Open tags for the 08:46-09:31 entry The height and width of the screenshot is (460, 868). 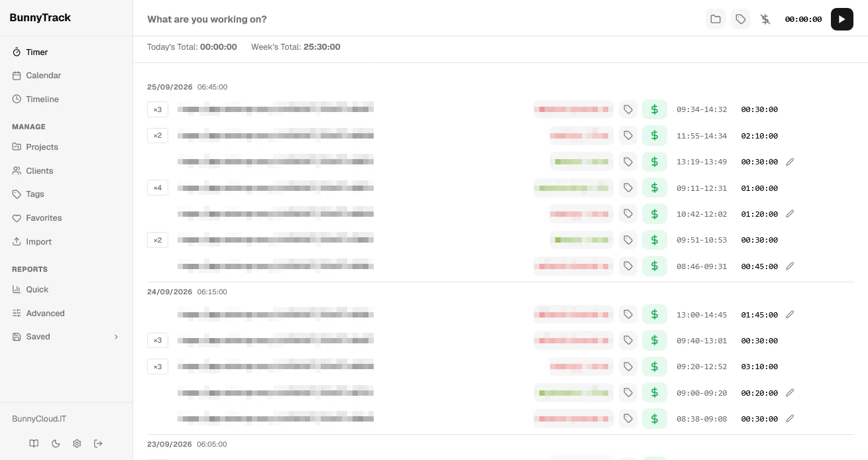click(628, 266)
